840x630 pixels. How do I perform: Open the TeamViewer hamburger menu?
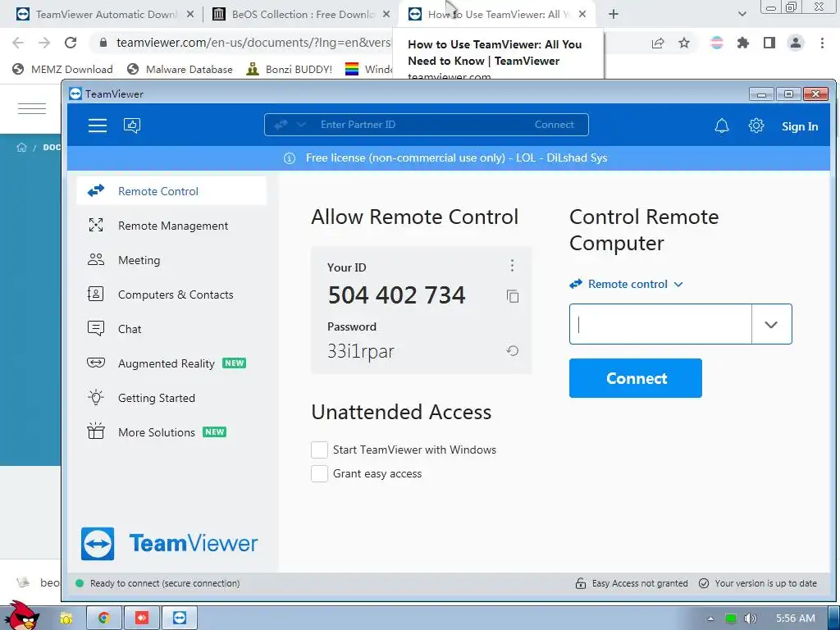pyautogui.click(x=98, y=126)
